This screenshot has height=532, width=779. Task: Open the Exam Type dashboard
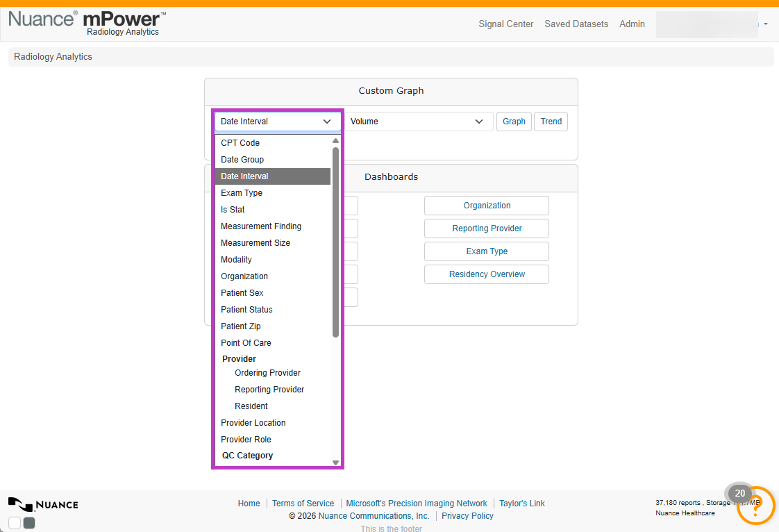click(487, 251)
